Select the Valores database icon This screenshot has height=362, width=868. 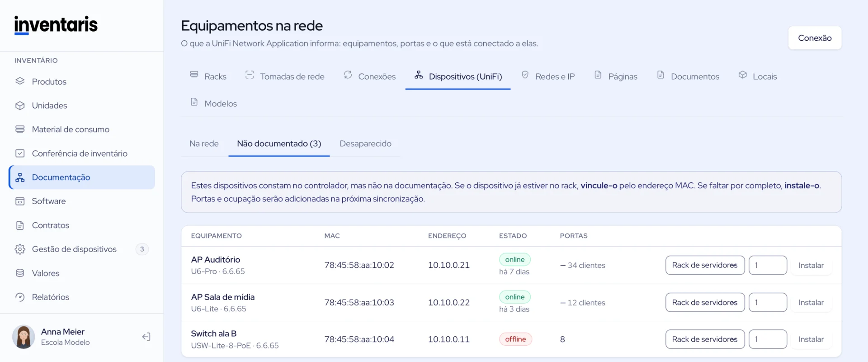click(x=20, y=273)
